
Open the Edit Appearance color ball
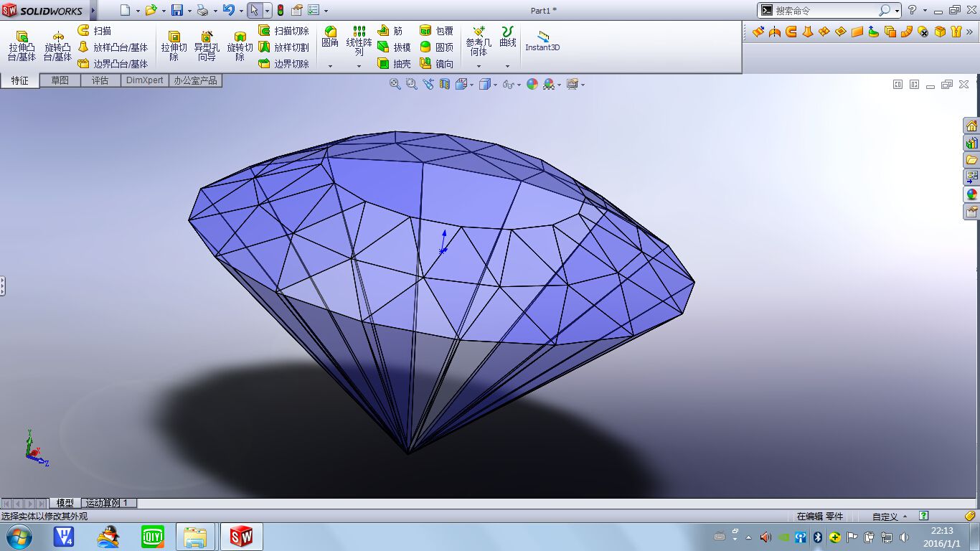(x=532, y=84)
